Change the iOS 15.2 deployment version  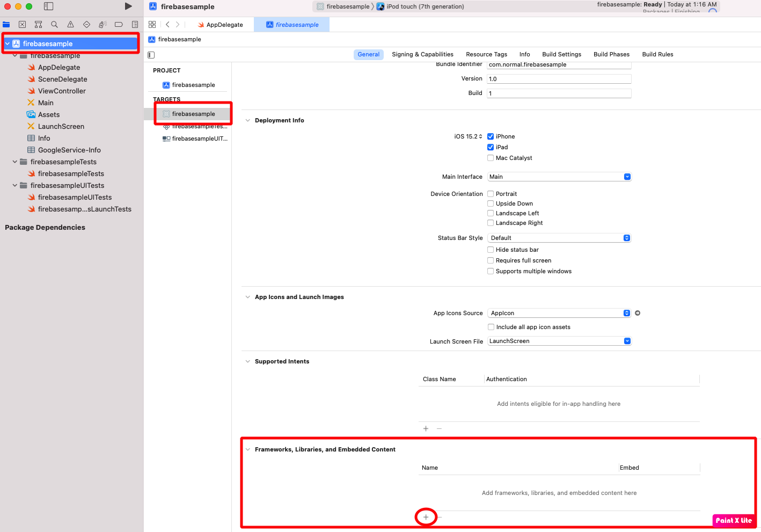pos(468,136)
